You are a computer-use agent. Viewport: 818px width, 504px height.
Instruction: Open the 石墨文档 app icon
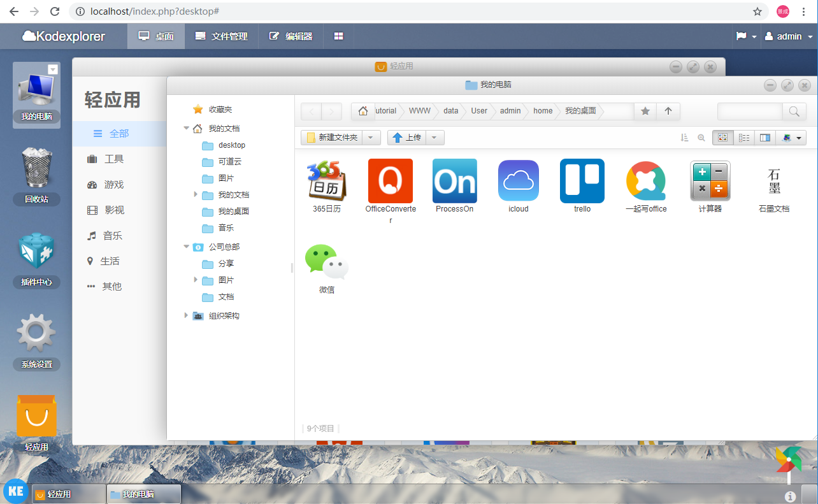774,181
